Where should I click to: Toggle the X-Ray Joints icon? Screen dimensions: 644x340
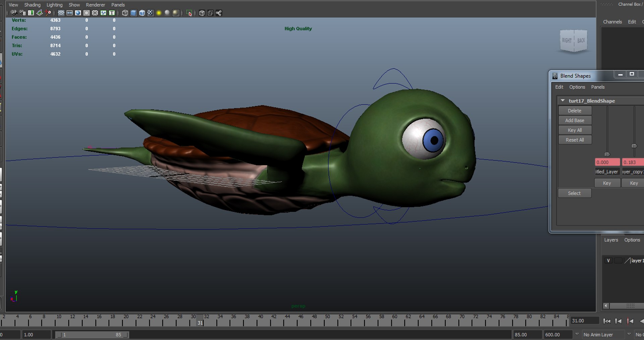[x=219, y=13]
